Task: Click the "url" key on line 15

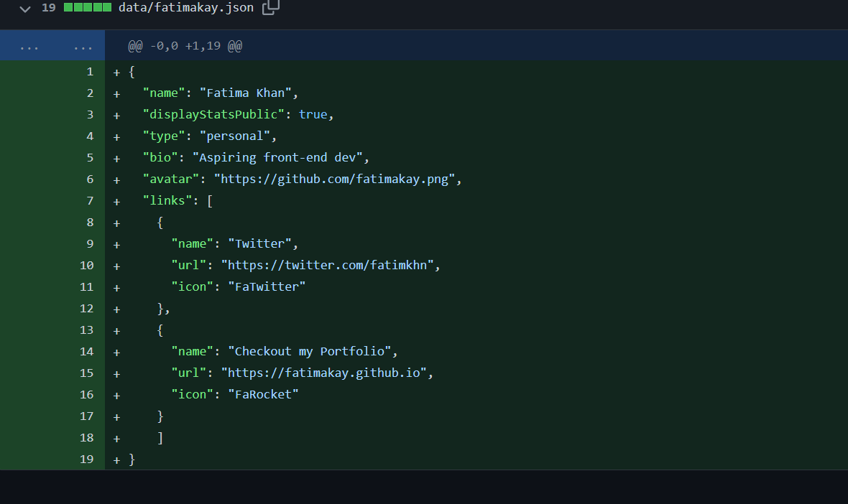Action: click(x=189, y=373)
